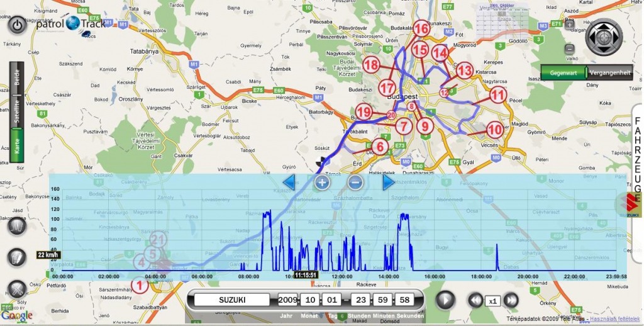Screen dimensions: 644x326
Task: Click route waypoint marker 16
Action: click(x=421, y=29)
